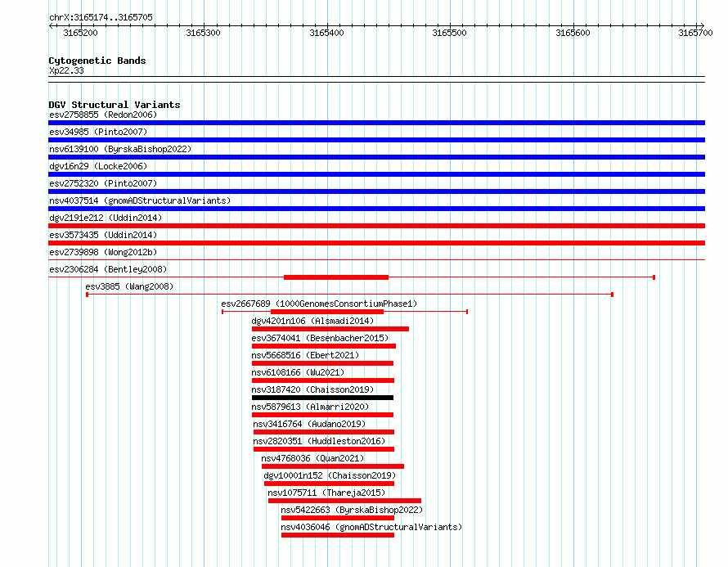This screenshot has height=567, width=728.
Task: Click nsv2820351 (Huddleston2016) label
Action: click(x=319, y=441)
